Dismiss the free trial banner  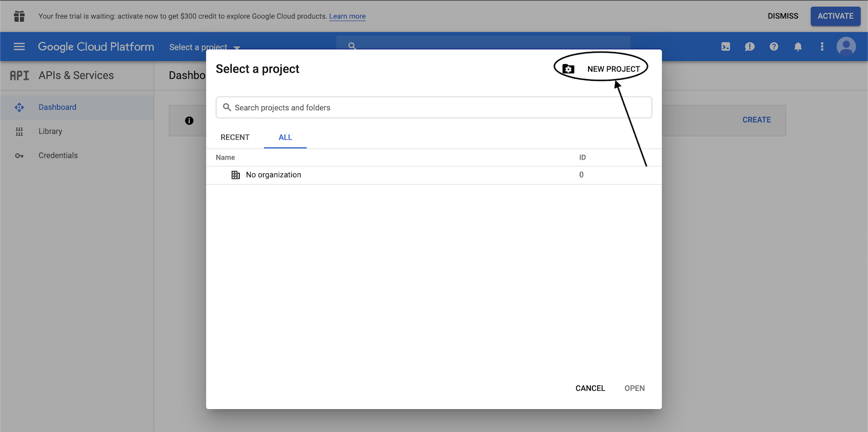(x=782, y=16)
